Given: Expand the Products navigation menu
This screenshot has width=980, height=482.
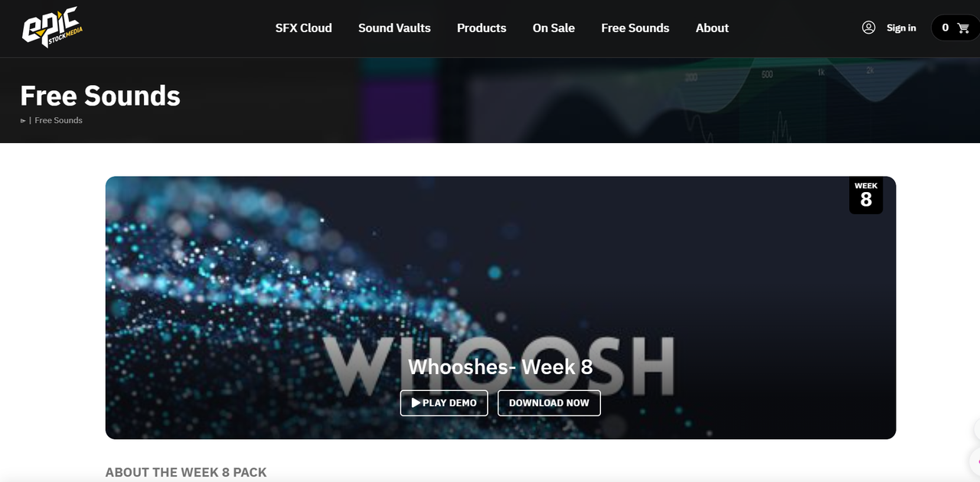Looking at the screenshot, I should pyautogui.click(x=482, y=28).
